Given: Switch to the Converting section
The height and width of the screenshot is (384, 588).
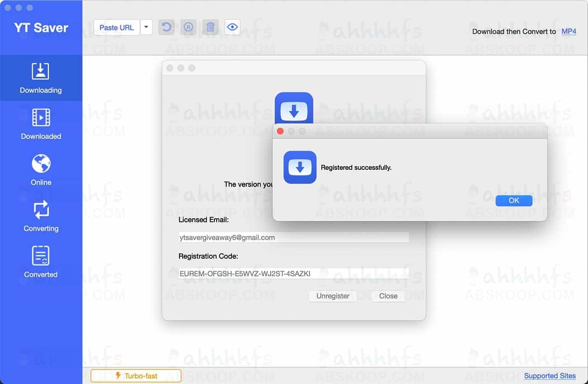Looking at the screenshot, I should [41, 216].
